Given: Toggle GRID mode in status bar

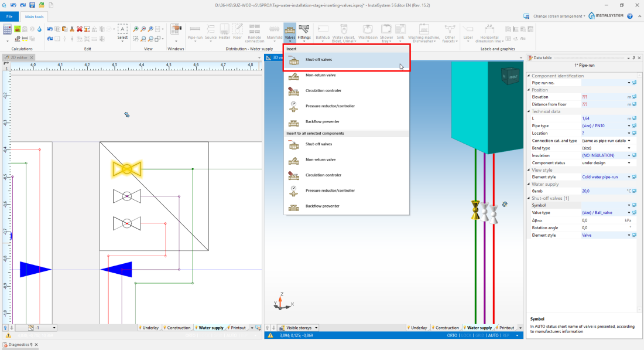Looking at the screenshot, I should [x=479, y=335].
